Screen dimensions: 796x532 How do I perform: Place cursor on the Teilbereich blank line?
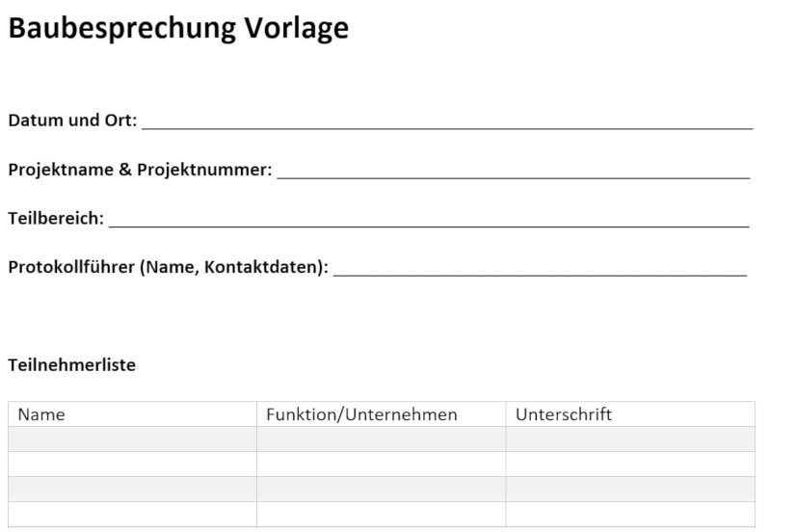point(429,221)
